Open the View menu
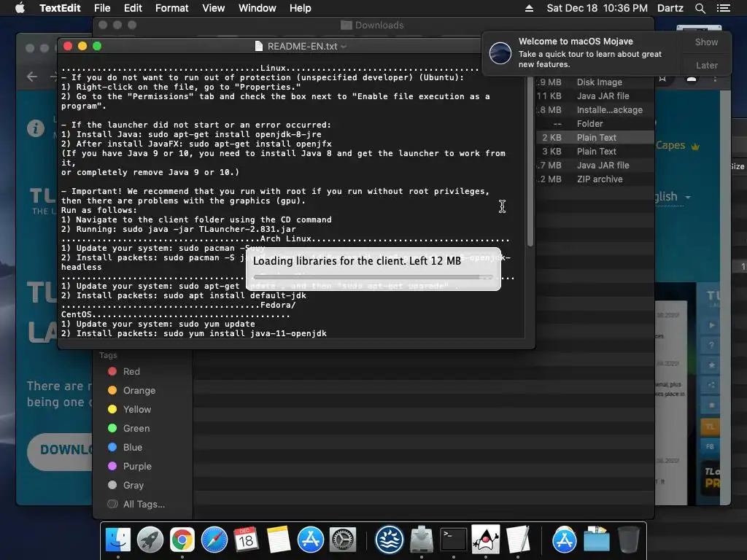The image size is (747, 560). coord(213,8)
